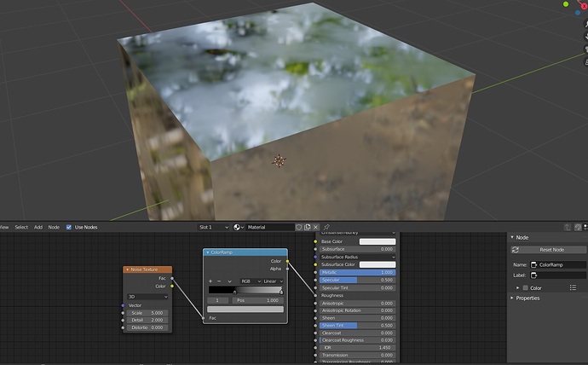Click the red X axis gizmo dot

click(x=585, y=6)
